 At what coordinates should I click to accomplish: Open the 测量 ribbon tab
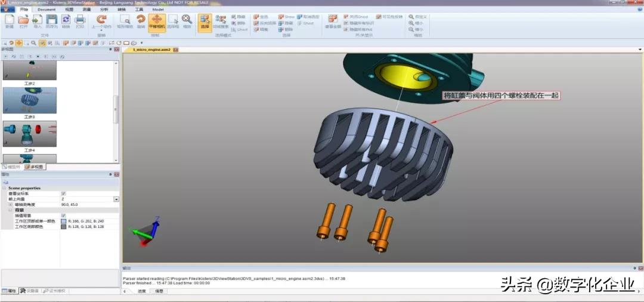pyautogui.click(x=87, y=9)
